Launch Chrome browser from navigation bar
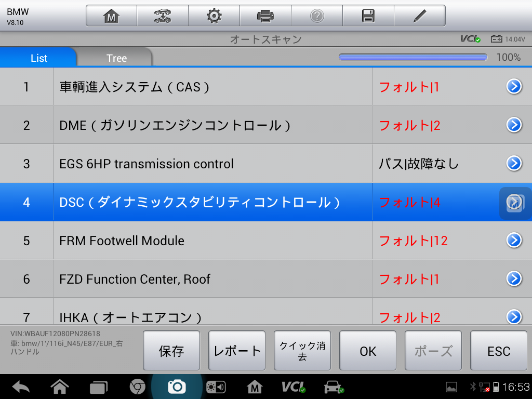This screenshot has height=399, width=532. pyautogui.click(x=137, y=387)
